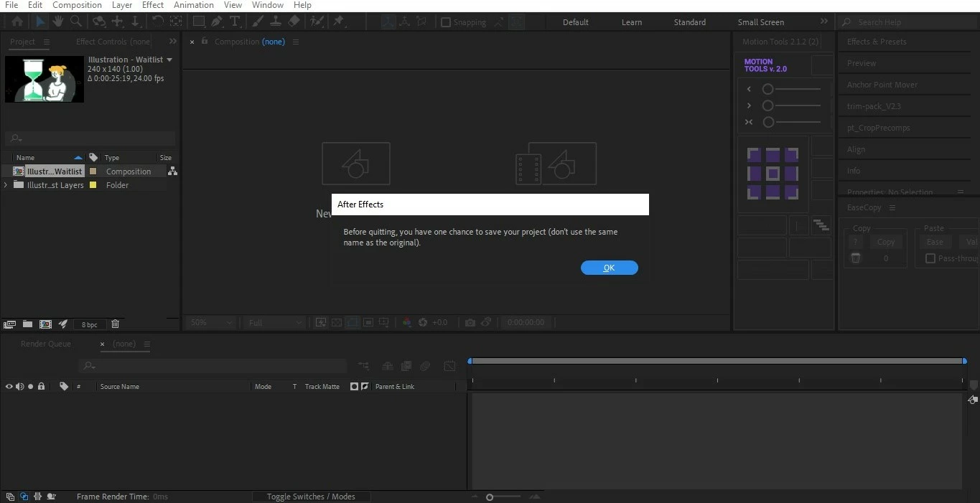The width and height of the screenshot is (980, 503).
Task: Select the Type text tool
Action: tap(234, 22)
